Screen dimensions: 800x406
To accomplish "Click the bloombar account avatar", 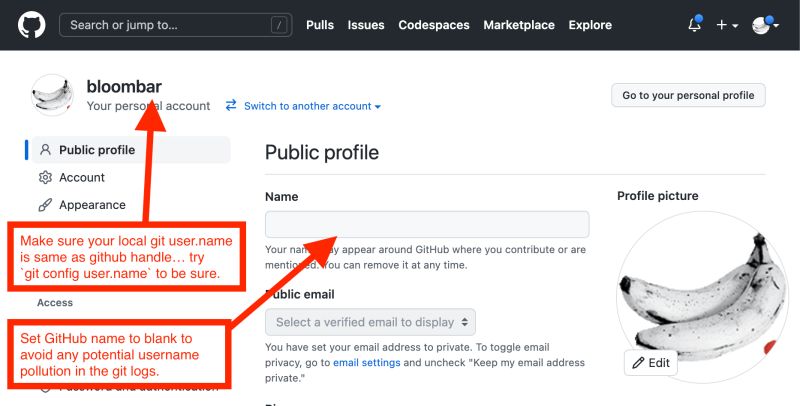I will pyautogui.click(x=52, y=95).
